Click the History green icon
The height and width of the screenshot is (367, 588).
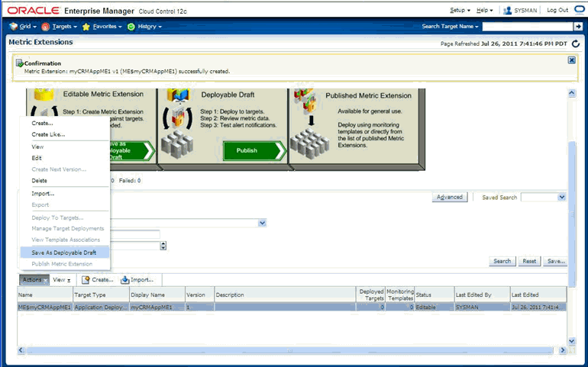pyautogui.click(x=131, y=27)
